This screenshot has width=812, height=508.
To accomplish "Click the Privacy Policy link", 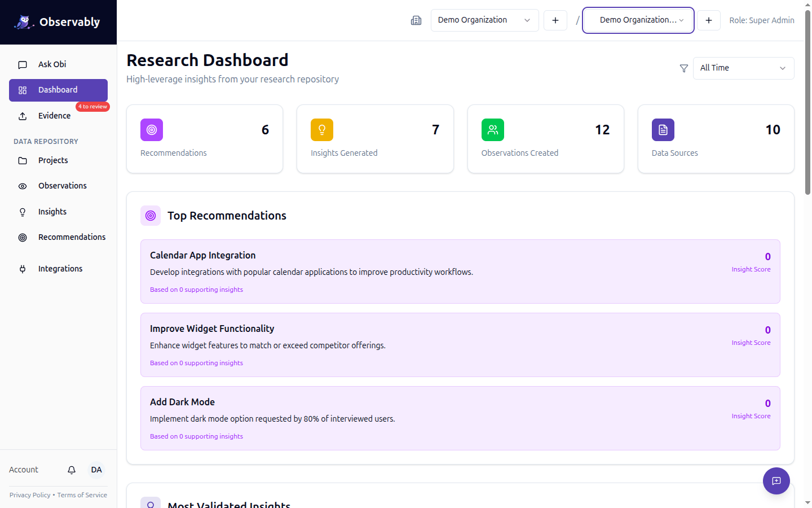I will 30,495.
